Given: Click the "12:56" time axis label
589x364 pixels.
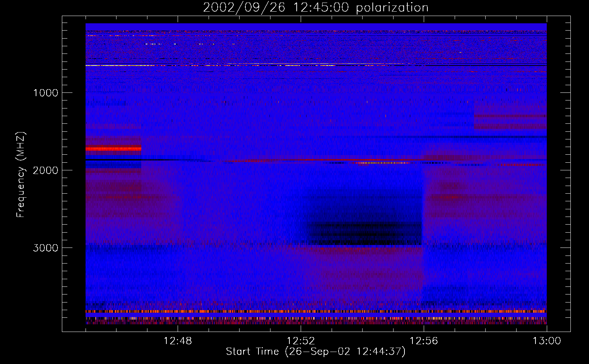Looking at the screenshot, I should coord(424,341).
